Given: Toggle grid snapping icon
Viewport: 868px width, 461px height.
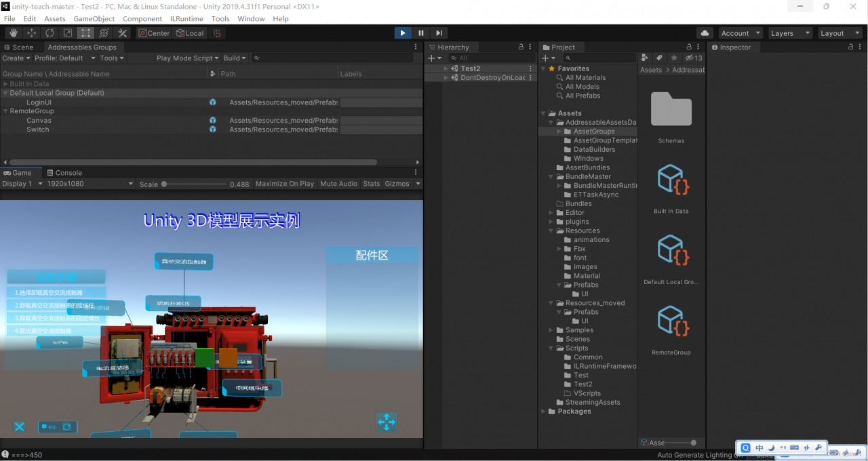Looking at the screenshot, I should pyautogui.click(x=218, y=33).
